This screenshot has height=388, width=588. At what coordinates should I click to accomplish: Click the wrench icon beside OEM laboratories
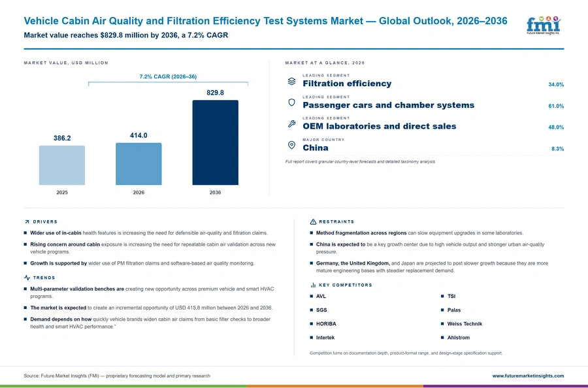(x=291, y=123)
